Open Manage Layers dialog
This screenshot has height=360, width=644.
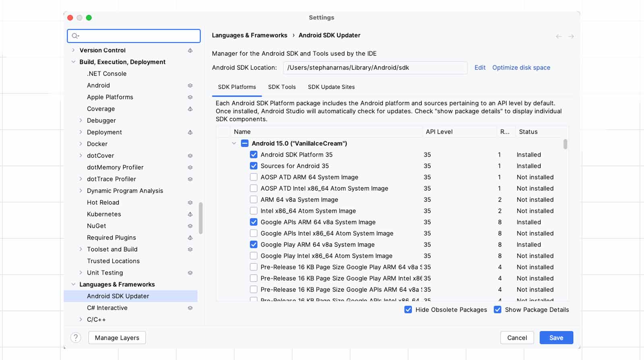(x=117, y=337)
